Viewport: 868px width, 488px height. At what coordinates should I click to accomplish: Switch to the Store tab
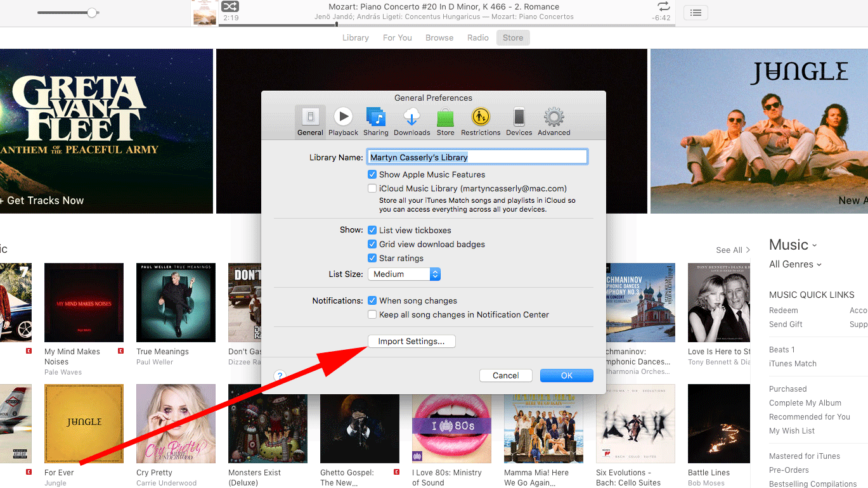[513, 37]
